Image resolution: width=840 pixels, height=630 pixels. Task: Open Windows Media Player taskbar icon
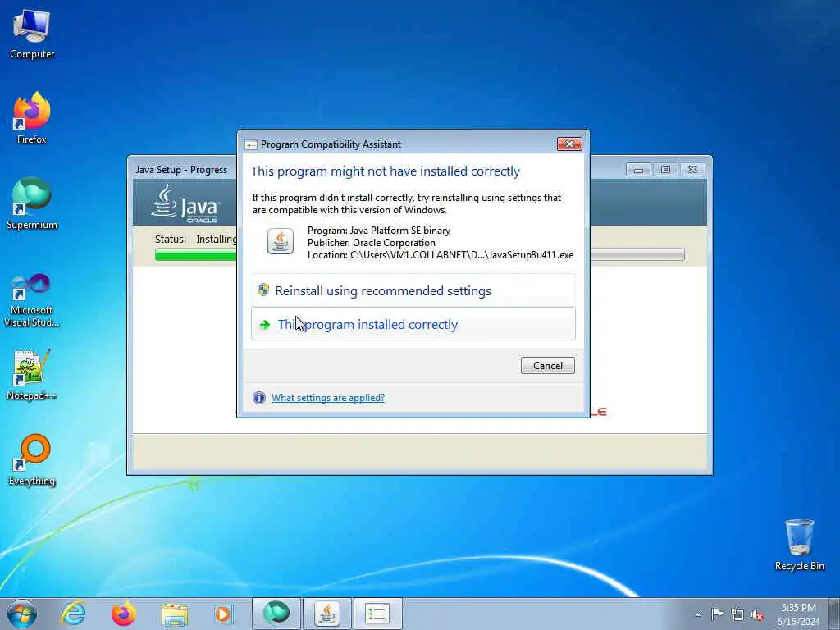tap(223, 614)
